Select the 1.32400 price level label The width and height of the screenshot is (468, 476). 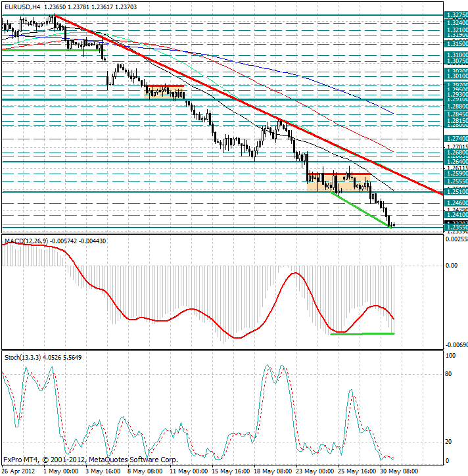click(x=456, y=23)
